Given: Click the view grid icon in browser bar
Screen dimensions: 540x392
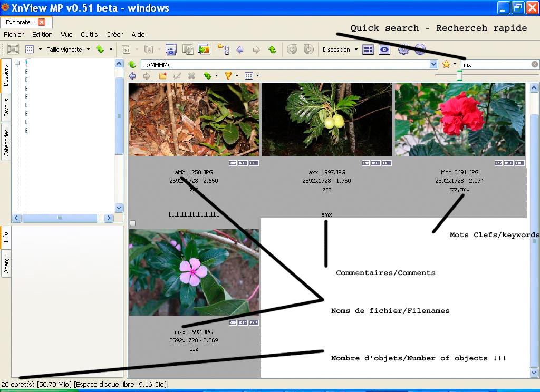Looking at the screenshot, I should point(249,76).
